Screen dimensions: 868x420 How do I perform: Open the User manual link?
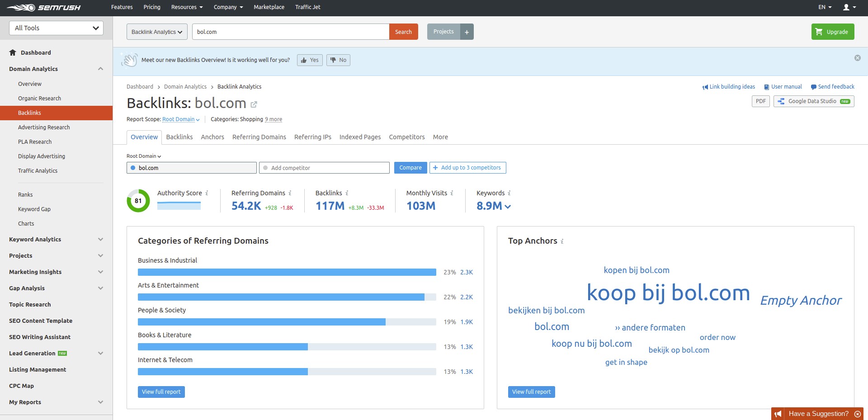click(783, 87)
